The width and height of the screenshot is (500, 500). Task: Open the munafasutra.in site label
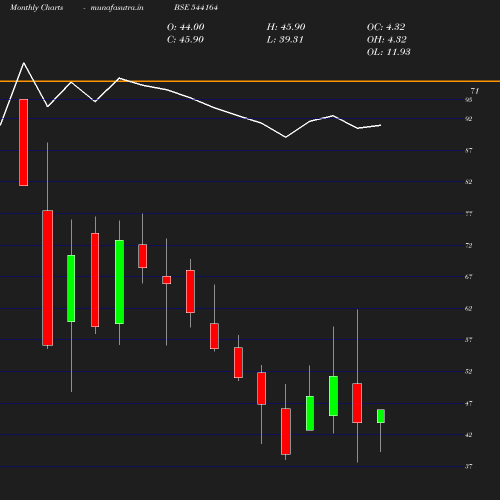pos(117,7)
